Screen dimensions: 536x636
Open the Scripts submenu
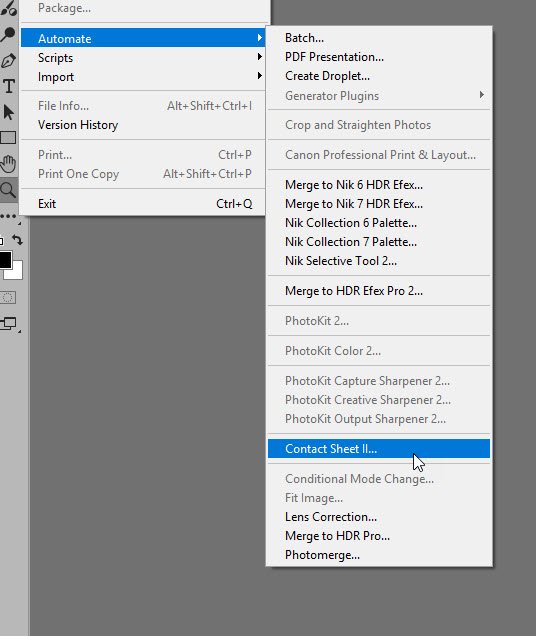click(x=143, y=58)
